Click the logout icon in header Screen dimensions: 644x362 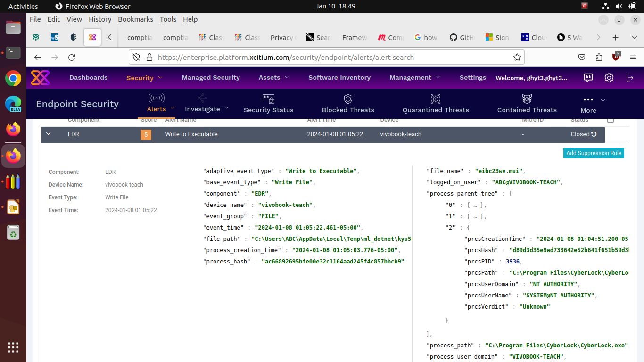[x=630, y=78]
